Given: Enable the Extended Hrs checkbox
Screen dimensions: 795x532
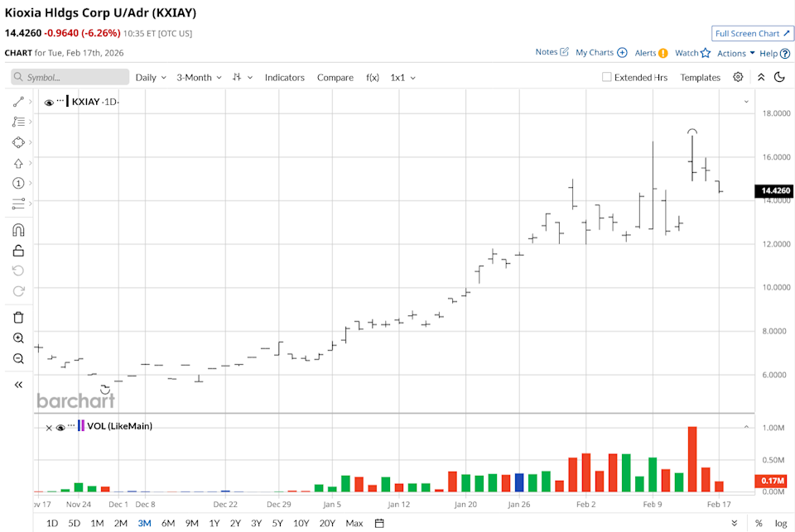Looking at the screenshot, I should click(x=607, y=77).
